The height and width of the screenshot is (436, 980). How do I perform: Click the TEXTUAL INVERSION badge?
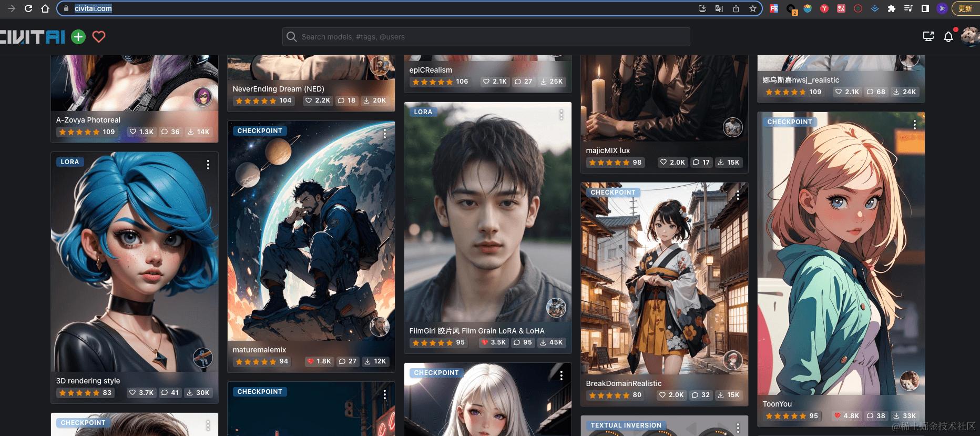pos(626,425)
